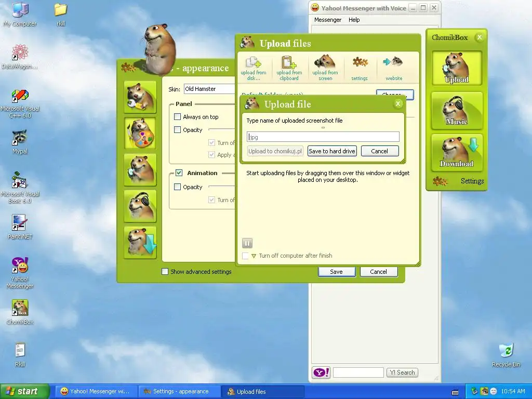Toggle Turn off computer after finish checkbox
The image size is (532, 399).
coord(245,256)
